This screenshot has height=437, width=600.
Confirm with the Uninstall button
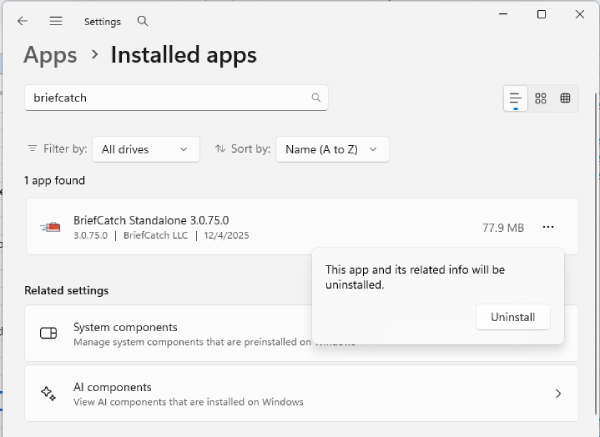(x=513, y=317)
